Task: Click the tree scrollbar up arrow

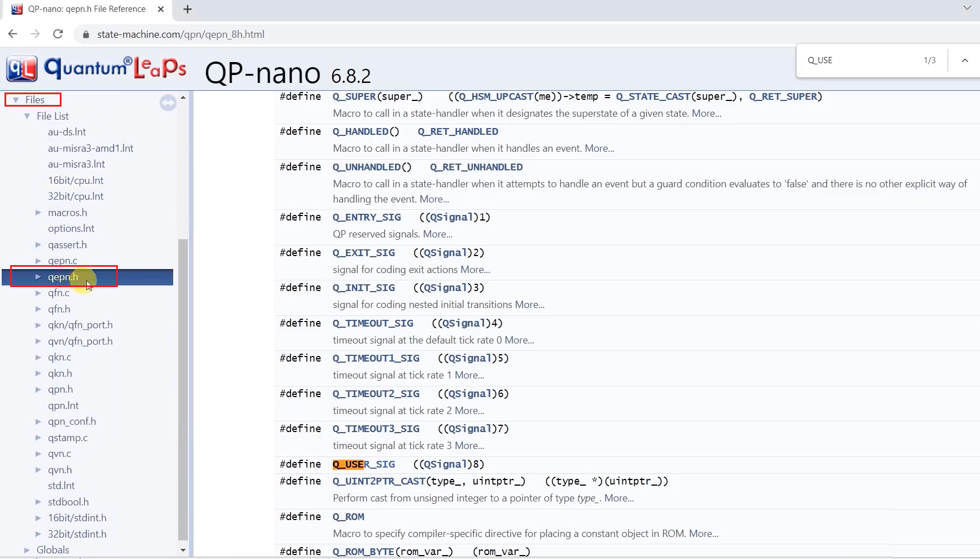Action: click(x=183, y=98)
